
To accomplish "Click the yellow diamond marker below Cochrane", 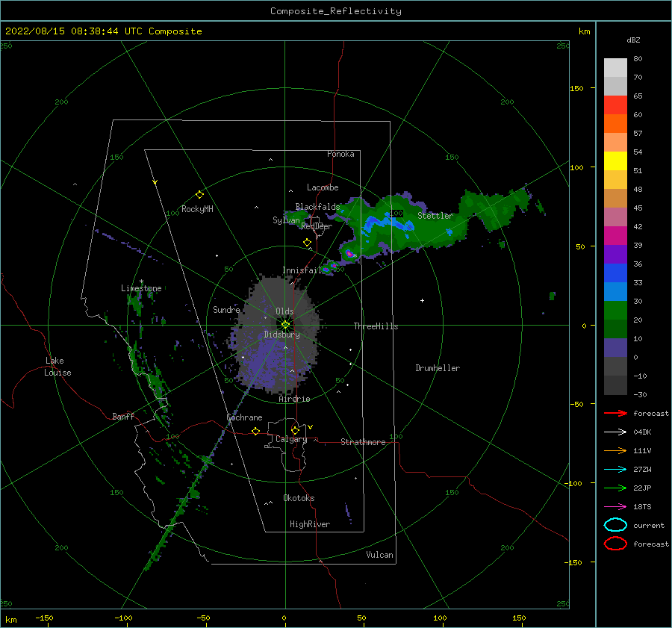I will pos(256,432).
